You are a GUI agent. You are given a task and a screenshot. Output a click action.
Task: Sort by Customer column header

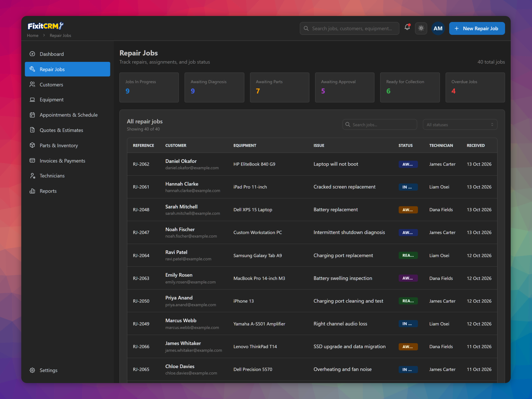(176, 145)
